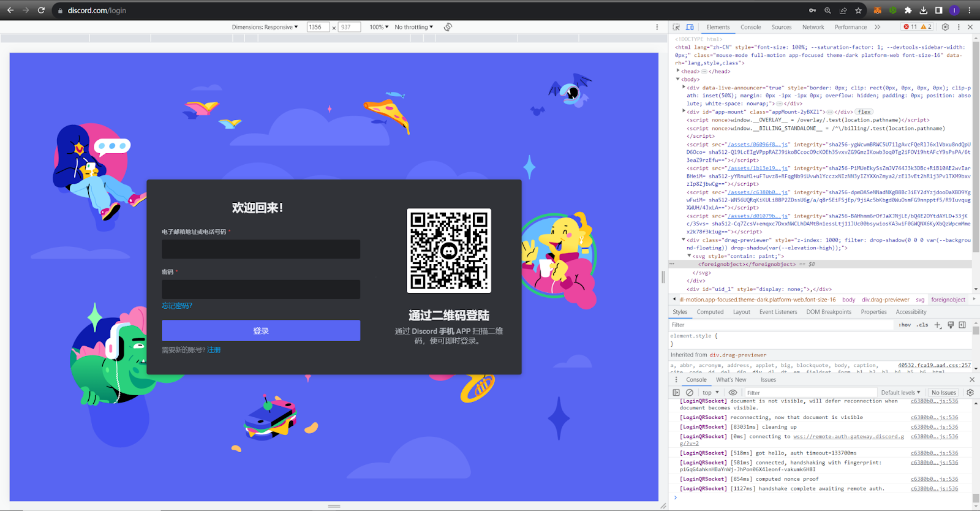
Task: Expand the app-mount div node
Action: coord(684,112)
